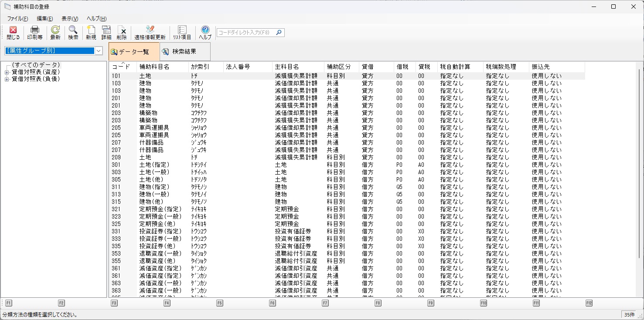644x320 pixels.
Task: Sort by the 補助科目名 column header
Action: tap(154, 67)
